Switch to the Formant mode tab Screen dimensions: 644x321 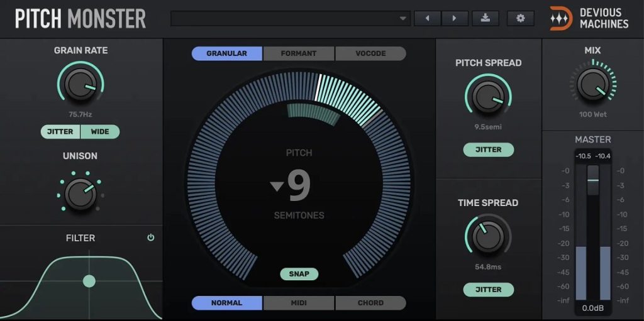click(299, 53)
